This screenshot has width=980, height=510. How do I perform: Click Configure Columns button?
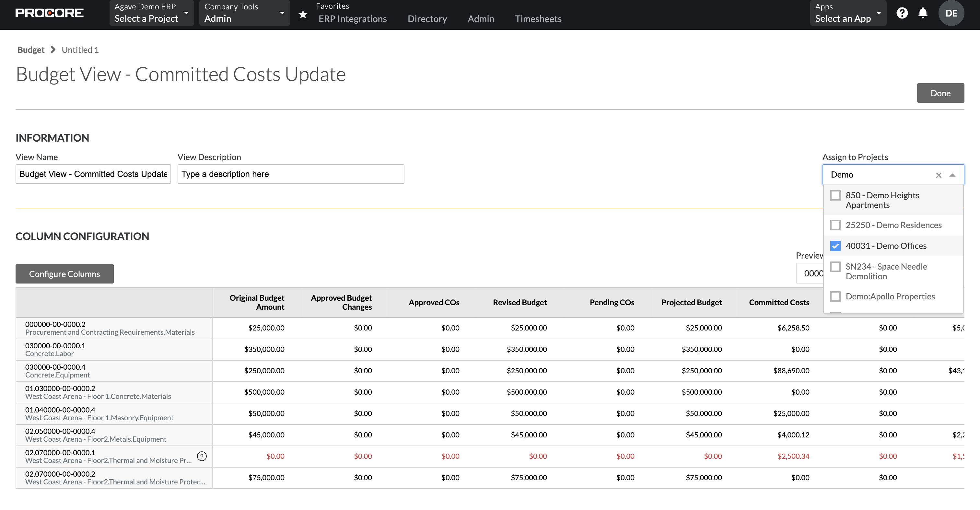click(65, 274)
